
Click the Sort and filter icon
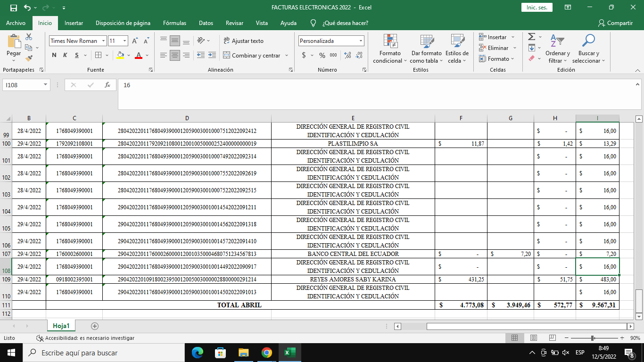point(557,49)
